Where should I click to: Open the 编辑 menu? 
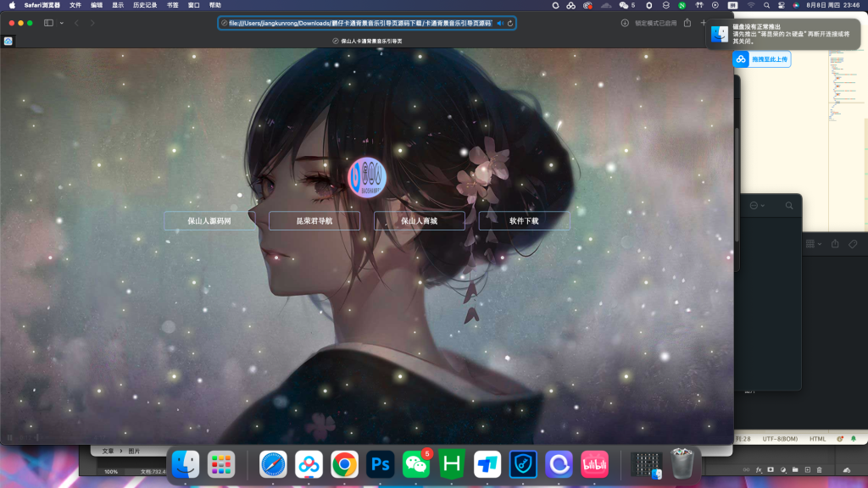tap(97, 6)
